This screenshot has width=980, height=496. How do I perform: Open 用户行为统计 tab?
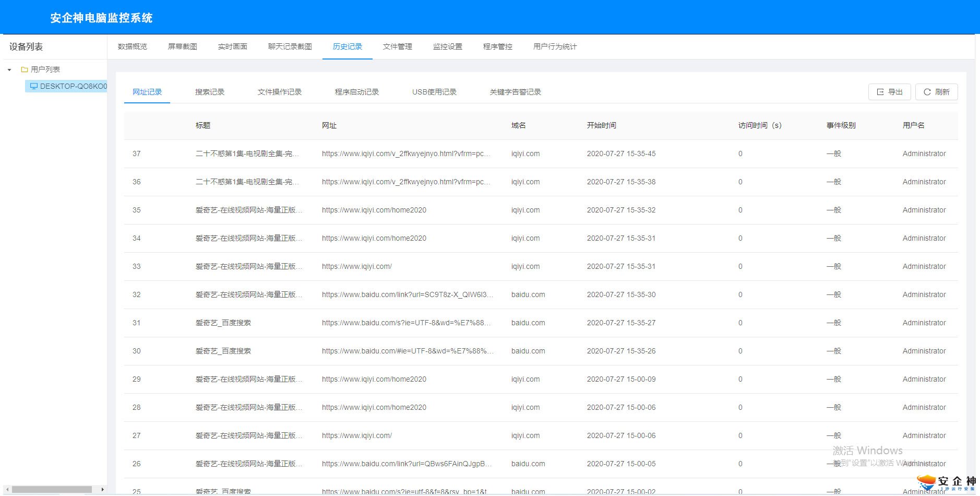555,46
